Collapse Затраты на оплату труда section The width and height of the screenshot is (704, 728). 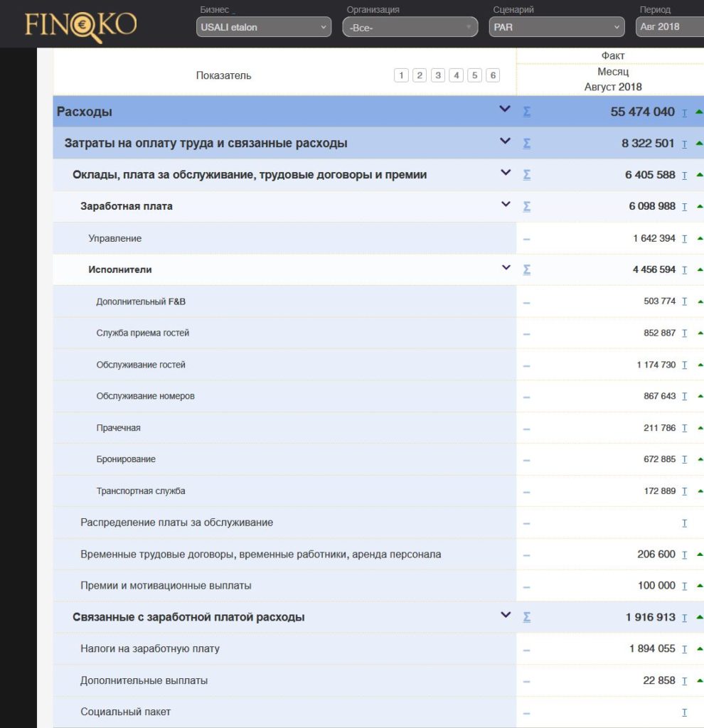click(506, 141)
